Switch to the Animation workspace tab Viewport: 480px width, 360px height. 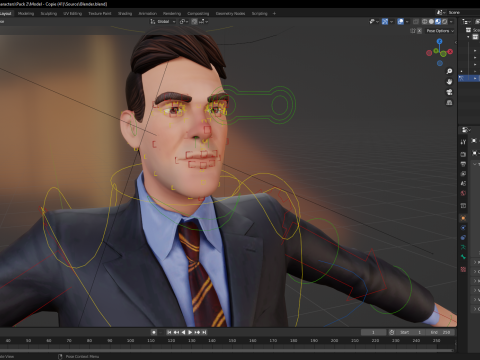[147, 13]
